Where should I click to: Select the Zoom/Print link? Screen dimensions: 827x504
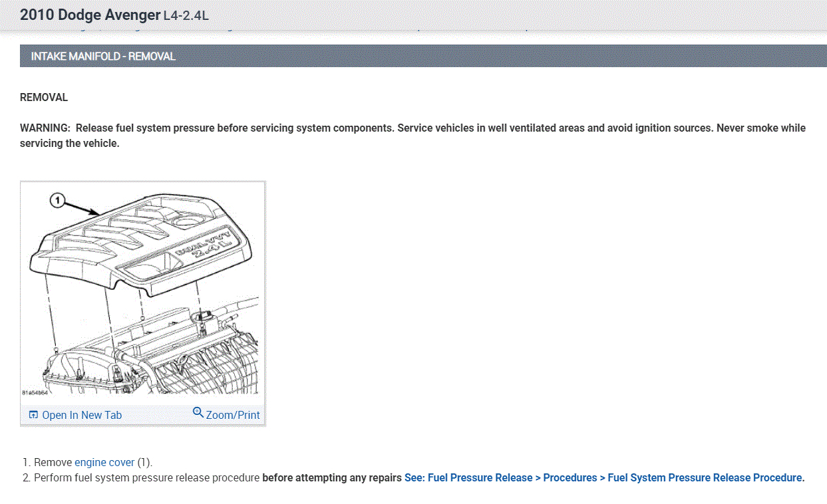click(x=233, y=415)
